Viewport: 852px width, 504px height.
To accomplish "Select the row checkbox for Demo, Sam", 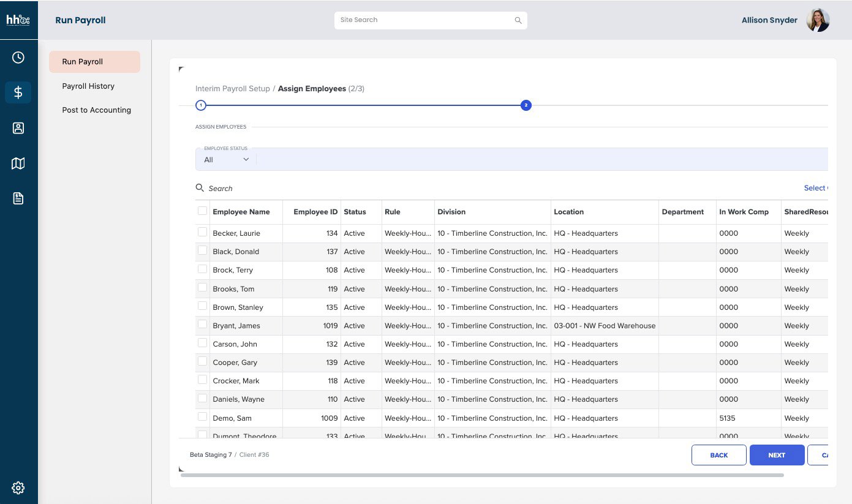I will 202,416.
